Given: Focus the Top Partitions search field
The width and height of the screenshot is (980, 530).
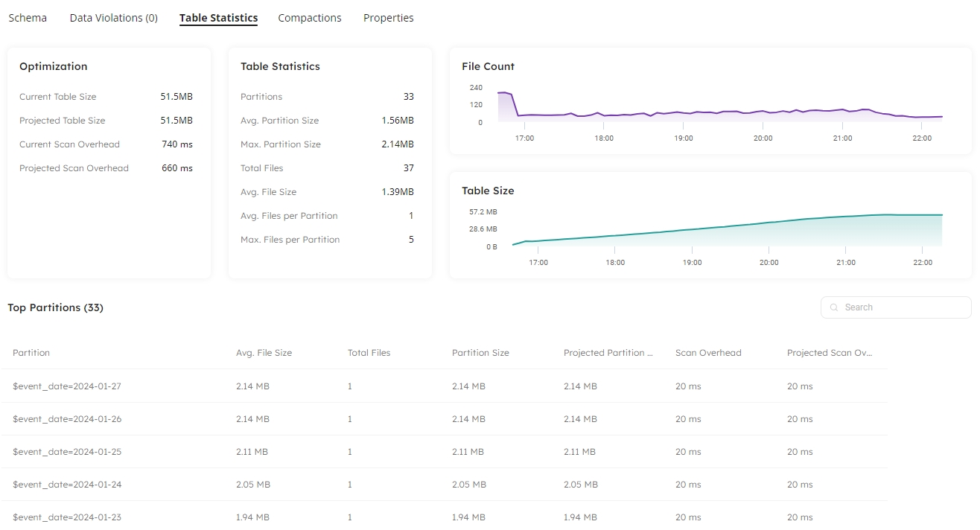Looking at the screenshot, I should click(x=901, y=307).
